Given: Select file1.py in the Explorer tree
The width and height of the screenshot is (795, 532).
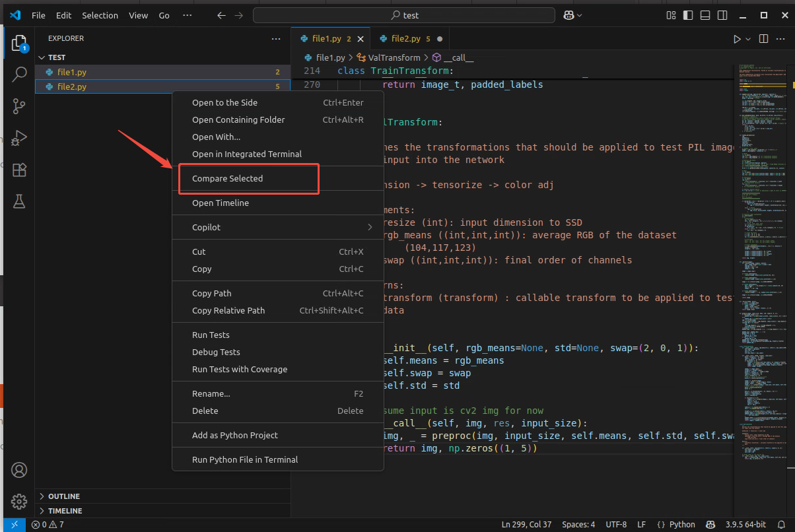Looking at the screenshot, I should pyautogui.click(x=163, y=72).
